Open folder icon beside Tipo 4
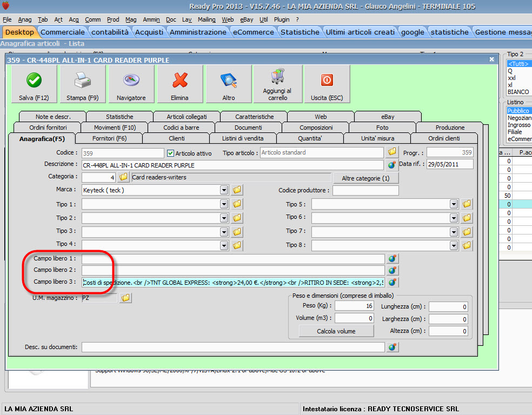 [x=237, y=245]
